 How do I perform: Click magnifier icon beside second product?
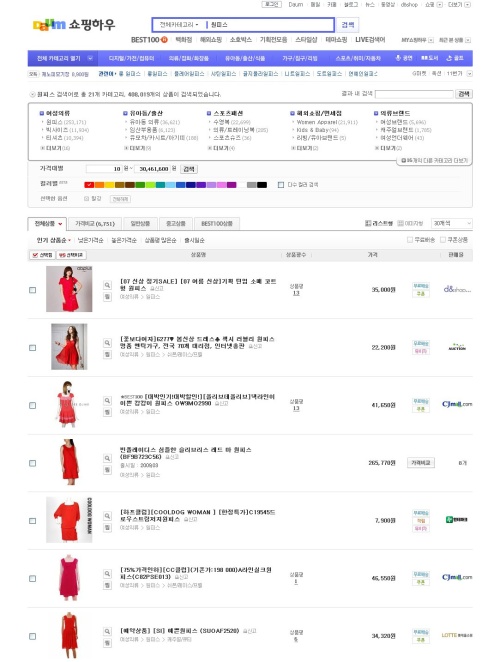point(107,343)
